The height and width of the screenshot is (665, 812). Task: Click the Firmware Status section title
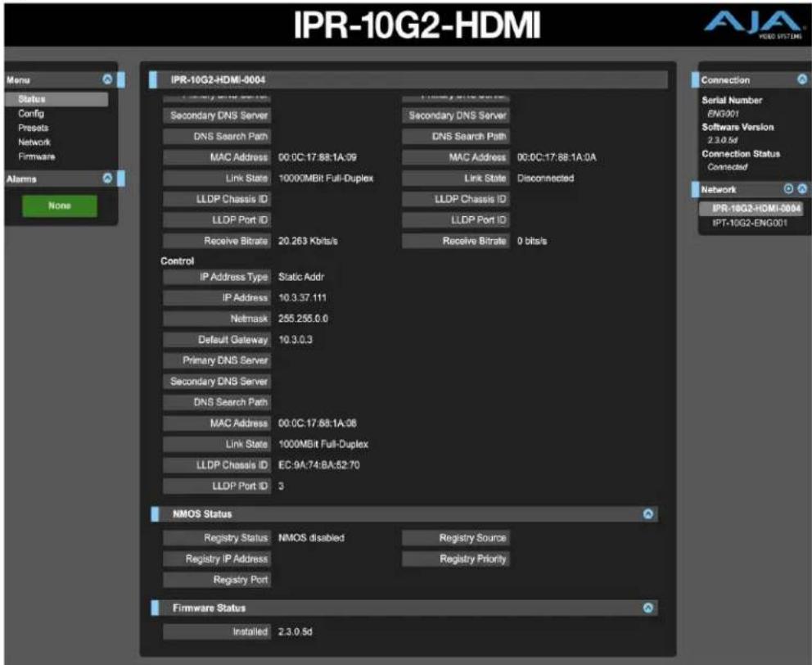[x=209, y=608]
